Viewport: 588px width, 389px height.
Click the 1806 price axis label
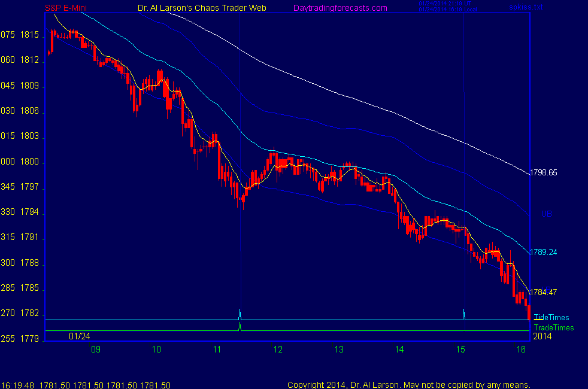click(x=29, y=111)
